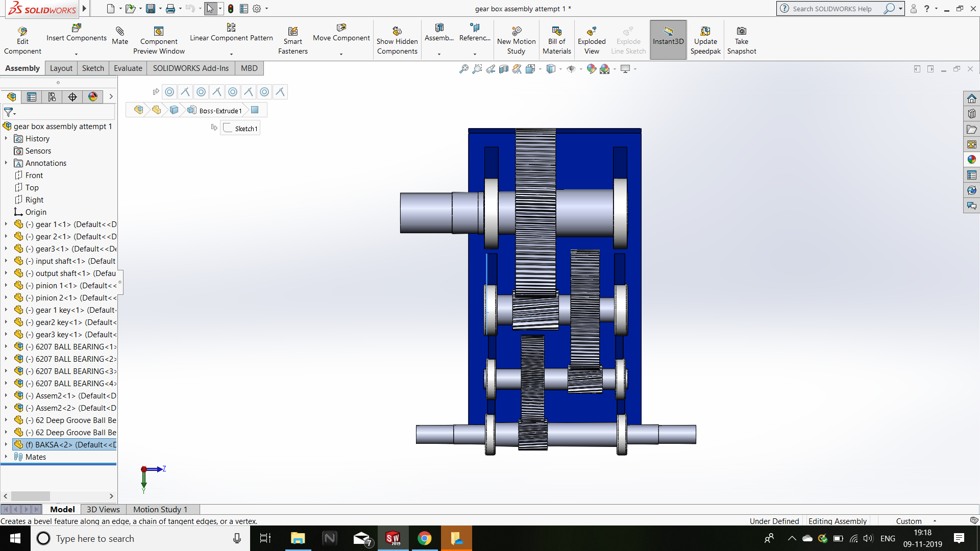Viewport: 980px width, 551px height.
Task: Click Show Hidden Components icon
Action: tap(397, 32)
